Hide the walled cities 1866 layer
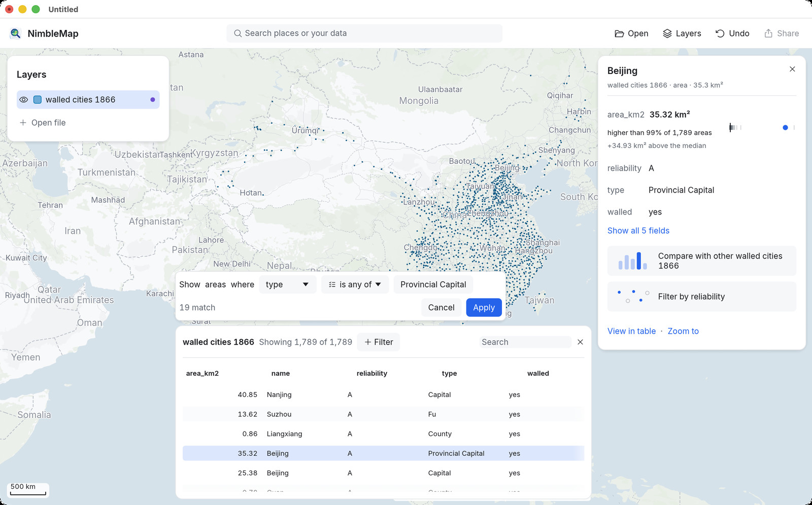Image resolution: width=812 pixels, height=505 pixels. click(23, 100)
